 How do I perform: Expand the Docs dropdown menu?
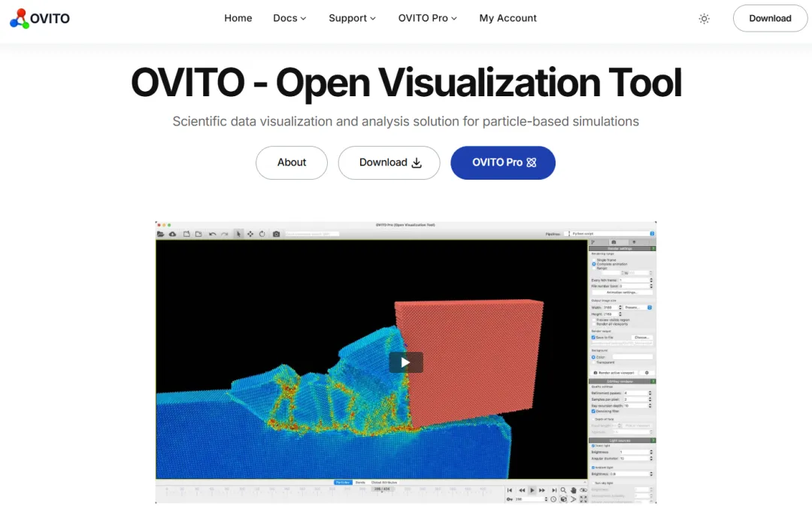point(289,18)
